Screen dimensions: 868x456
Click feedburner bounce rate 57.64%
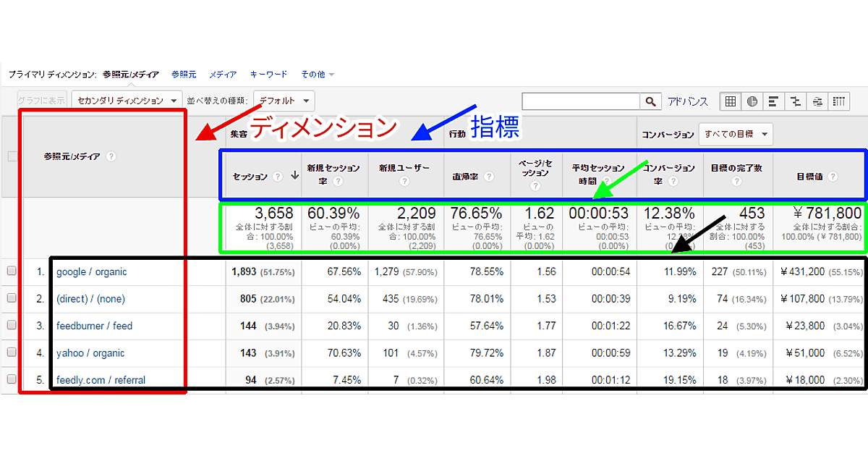coord(485,326)
